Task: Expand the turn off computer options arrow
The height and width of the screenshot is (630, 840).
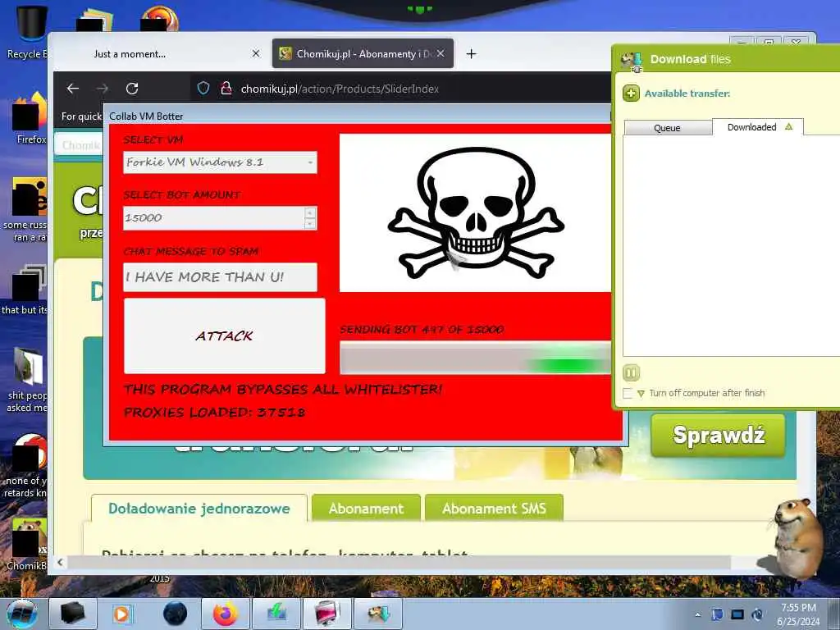Action: pos(641,394)
